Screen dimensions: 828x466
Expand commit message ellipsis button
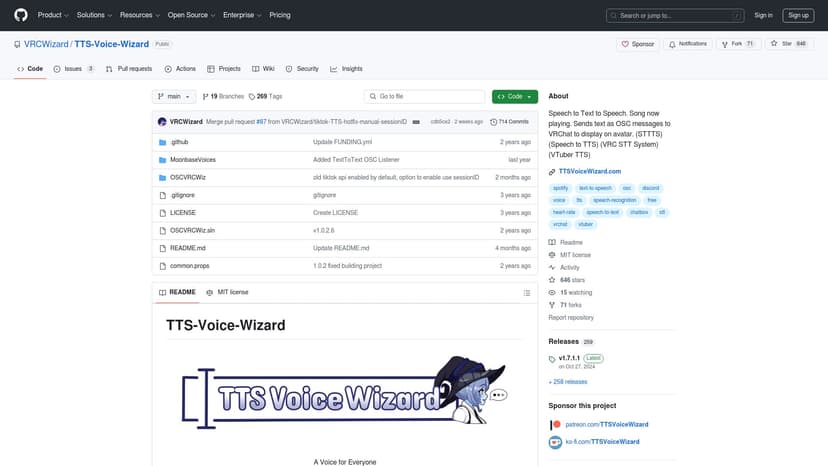(x=416, y=122)
